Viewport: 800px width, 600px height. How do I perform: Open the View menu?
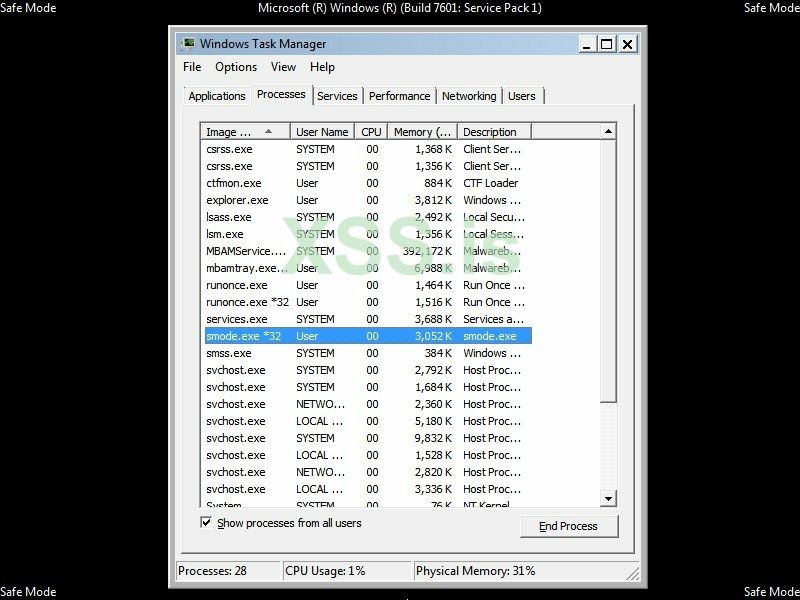[283, 67]
